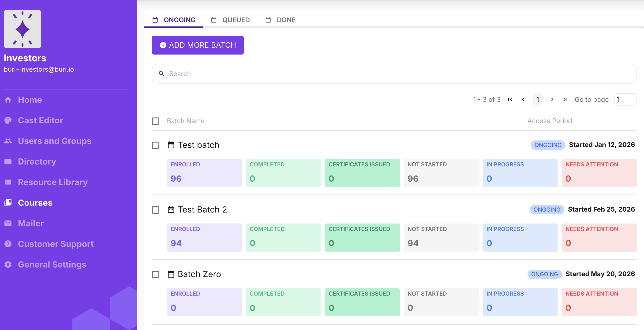Click Test batch NOT STARTED 96 card
The image size is (644, 330).
point(442,173)
